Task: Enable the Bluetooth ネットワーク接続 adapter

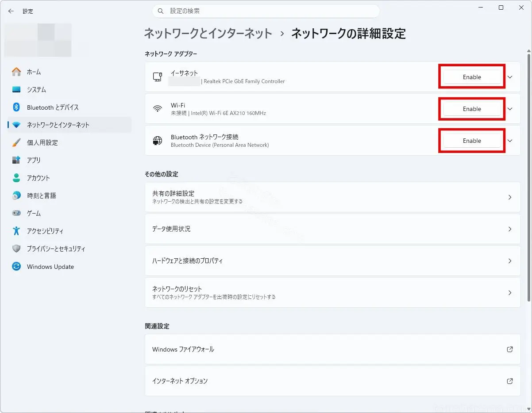Action: point(472,141)
